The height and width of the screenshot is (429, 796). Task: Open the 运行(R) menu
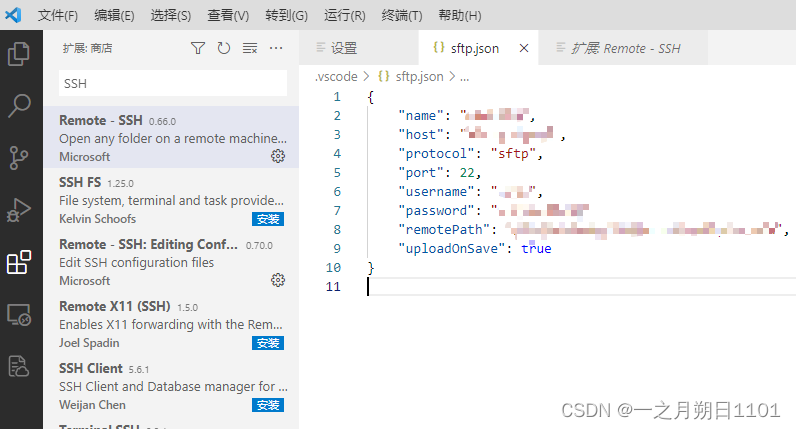click(345, 15)
